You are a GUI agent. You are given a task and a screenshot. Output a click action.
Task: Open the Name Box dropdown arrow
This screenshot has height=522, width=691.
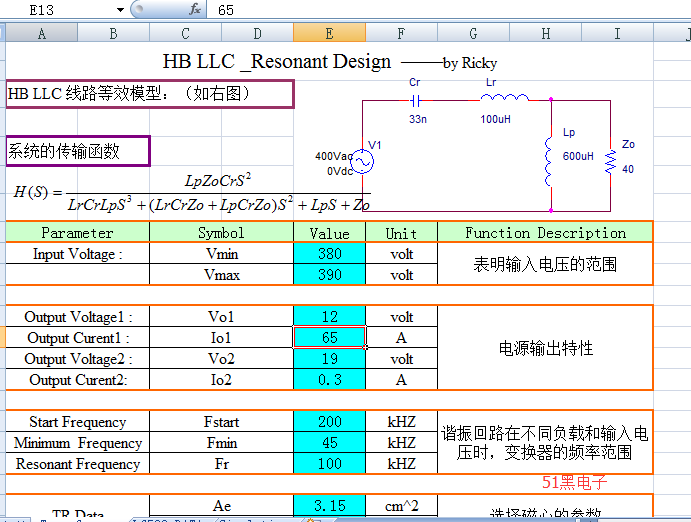pyautogui.click(x=121, y=9)
